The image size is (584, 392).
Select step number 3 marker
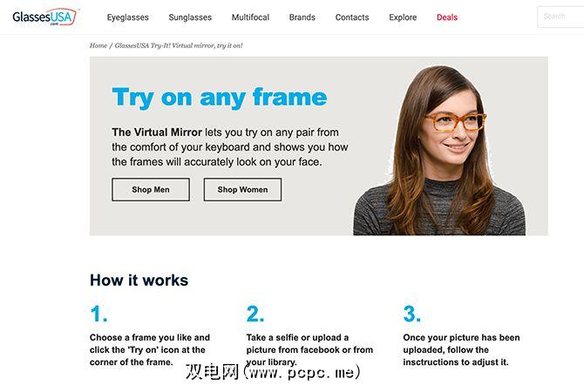click(x=412, y=314)
